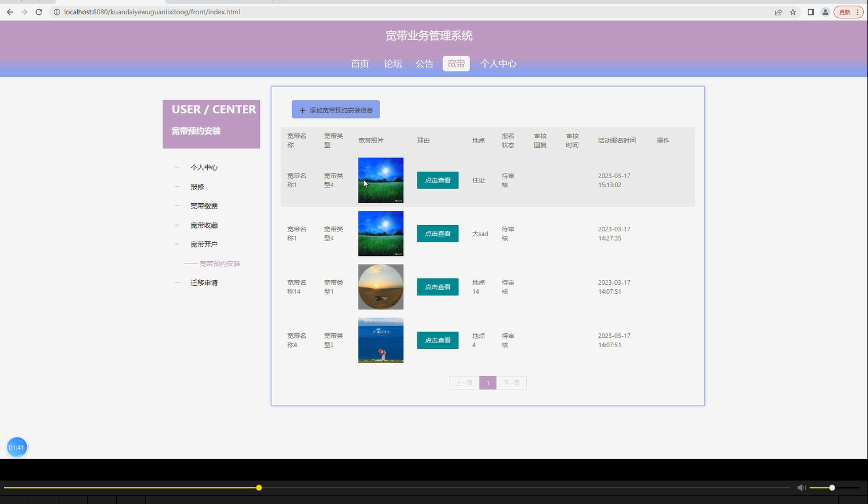The image size is (868, 504).
Task: Click the 上一页 pagination button
Action: (464, 383)
